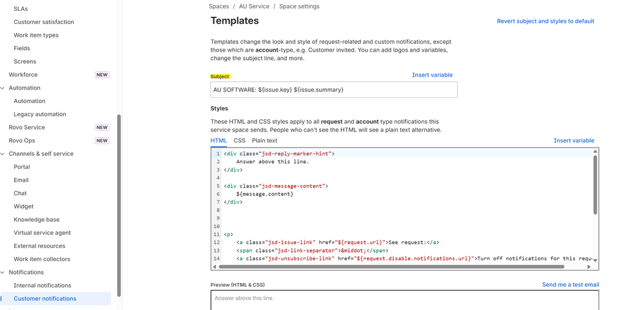
Task: Click the editor horizontal scrollbar thumb
Action: (391, 266)
